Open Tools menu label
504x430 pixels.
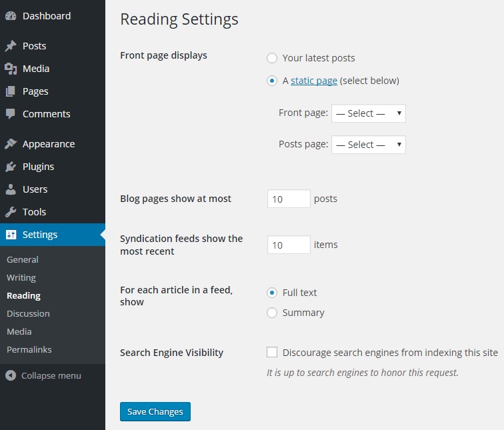click(35, 212)
